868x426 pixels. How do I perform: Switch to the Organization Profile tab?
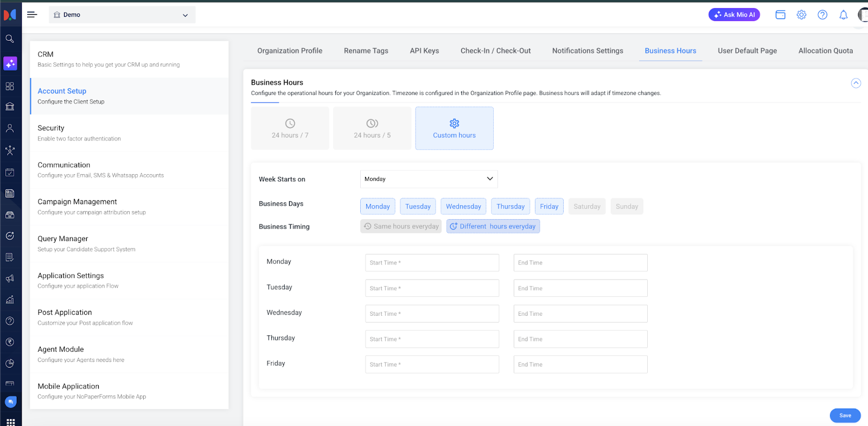pos(290,51)
